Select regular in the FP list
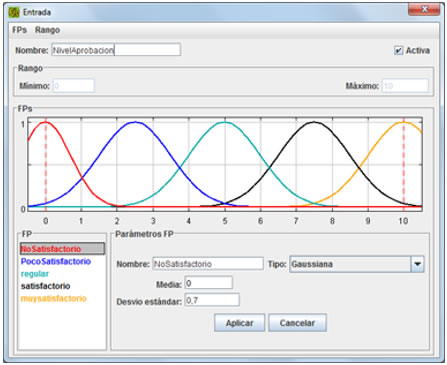 pos(35,274)
